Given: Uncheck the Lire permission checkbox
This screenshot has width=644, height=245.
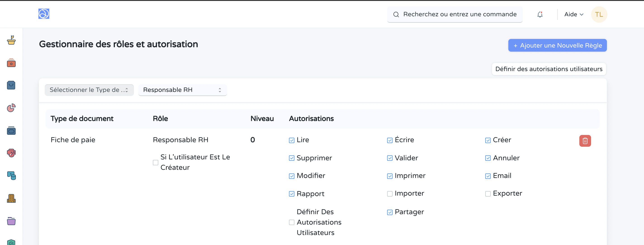Looking at the screenshot, I should (x=291, y=140).
